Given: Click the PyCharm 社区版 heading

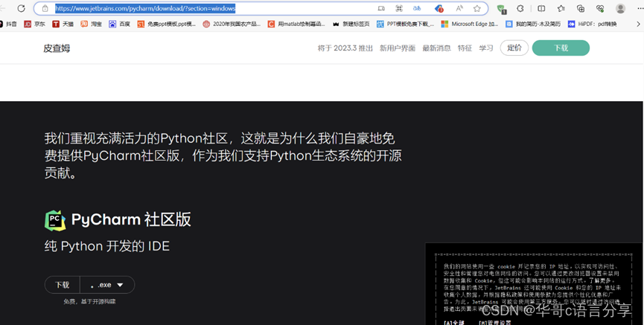Looking at the screenshot, I should (x=131, y=220).
